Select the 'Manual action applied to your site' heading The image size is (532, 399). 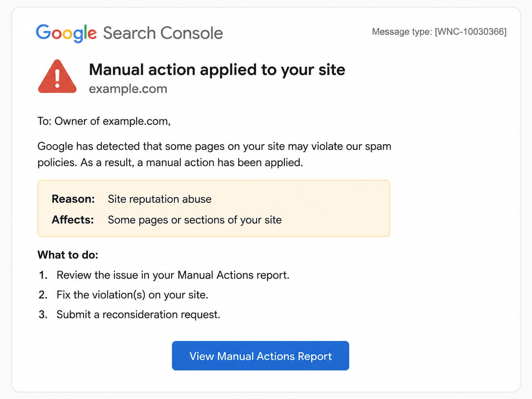[217, 69]
